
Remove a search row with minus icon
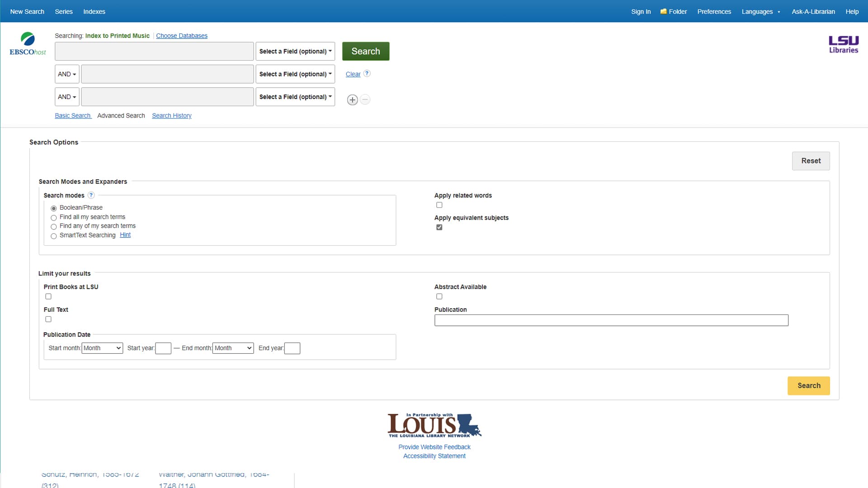click(x=365, y=99)
